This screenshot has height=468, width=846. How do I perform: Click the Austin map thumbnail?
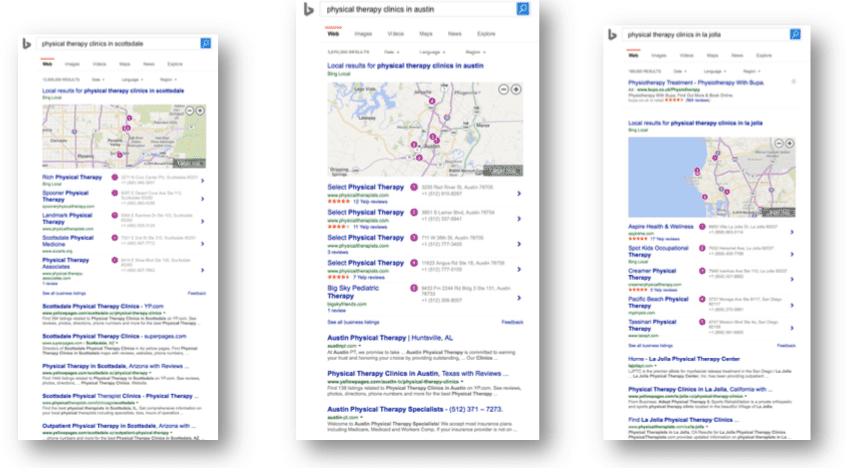[x=425, y=130]
